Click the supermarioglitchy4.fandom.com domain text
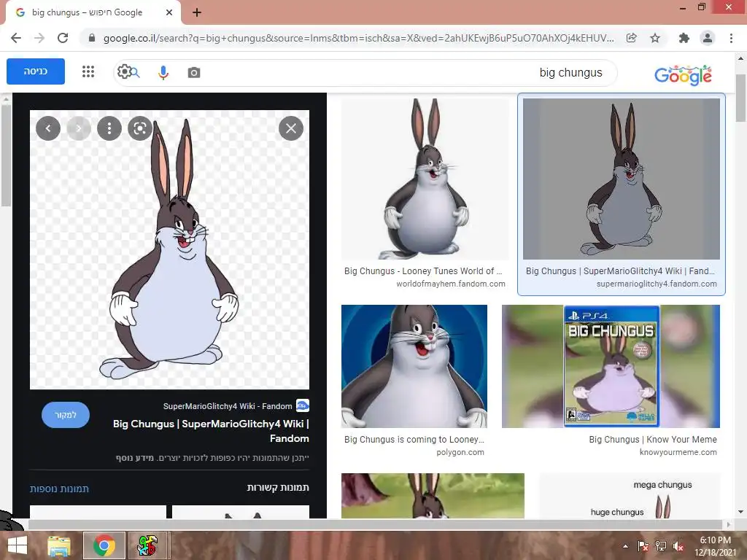 [x=657, y=284]
